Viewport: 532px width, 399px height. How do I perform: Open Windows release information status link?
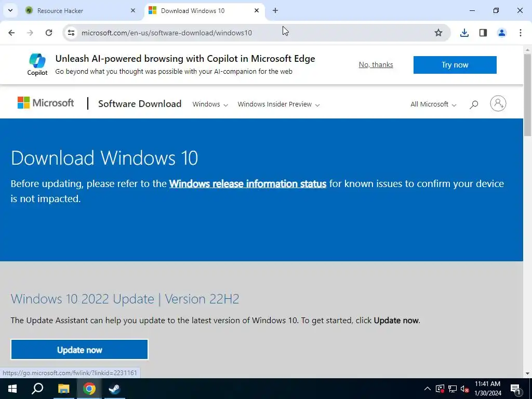[x=248, y=183]
